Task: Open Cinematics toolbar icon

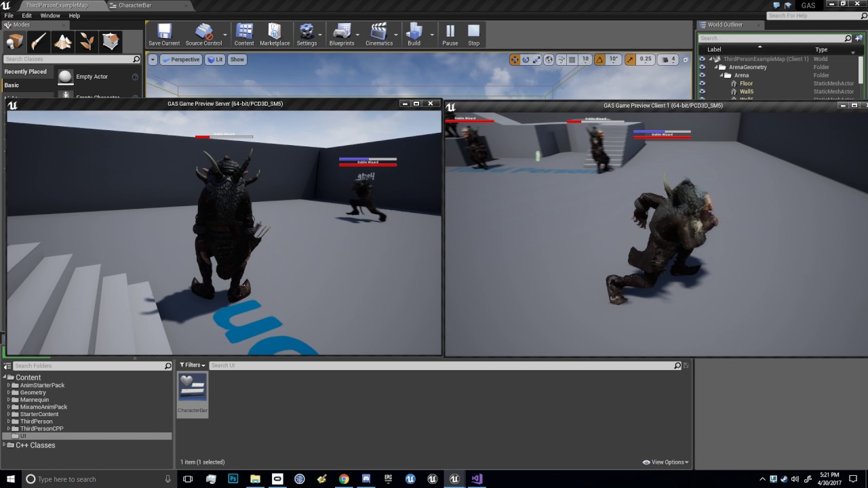Action: (379, 35)
